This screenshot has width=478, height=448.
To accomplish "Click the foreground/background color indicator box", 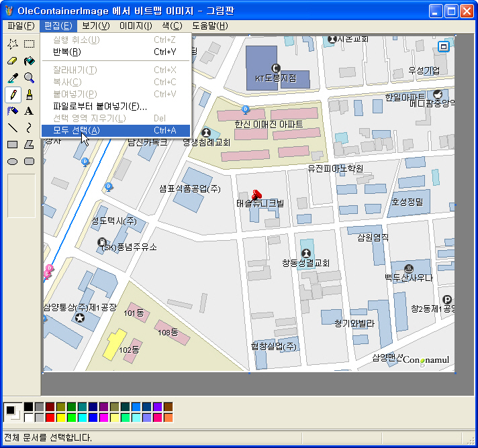I will (x=13, y=412).
